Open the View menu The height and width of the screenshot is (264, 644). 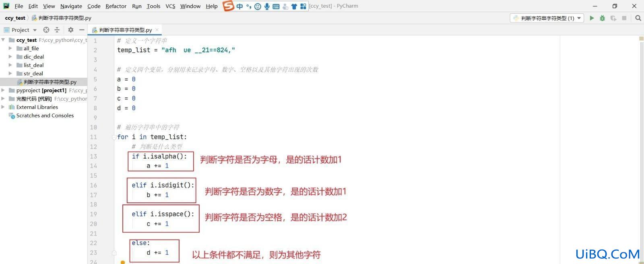point(49,6)
